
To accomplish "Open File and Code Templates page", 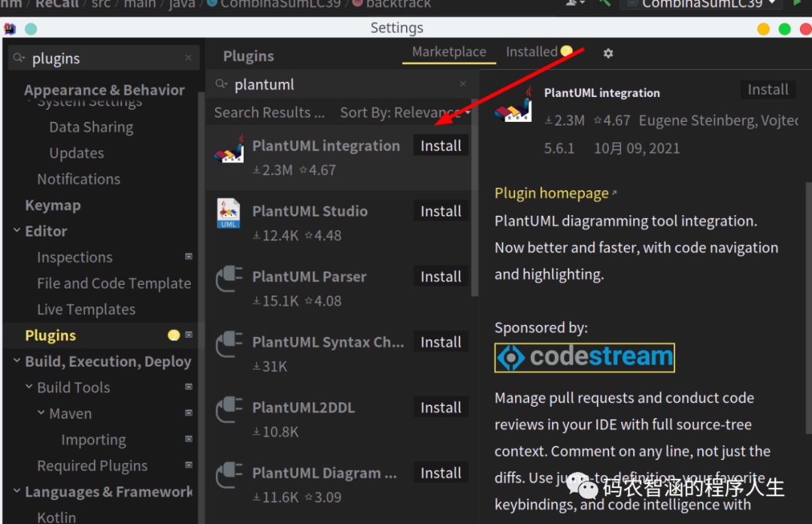I will [114, 283].
